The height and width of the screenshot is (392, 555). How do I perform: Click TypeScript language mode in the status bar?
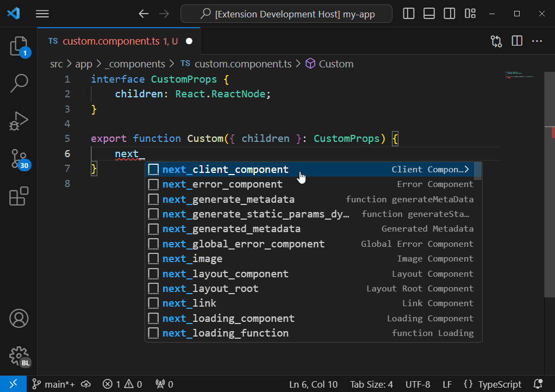tap(498, 384)
